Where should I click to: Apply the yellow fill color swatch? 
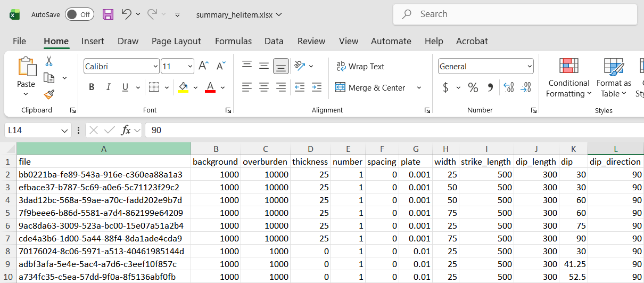coord(183,87)
